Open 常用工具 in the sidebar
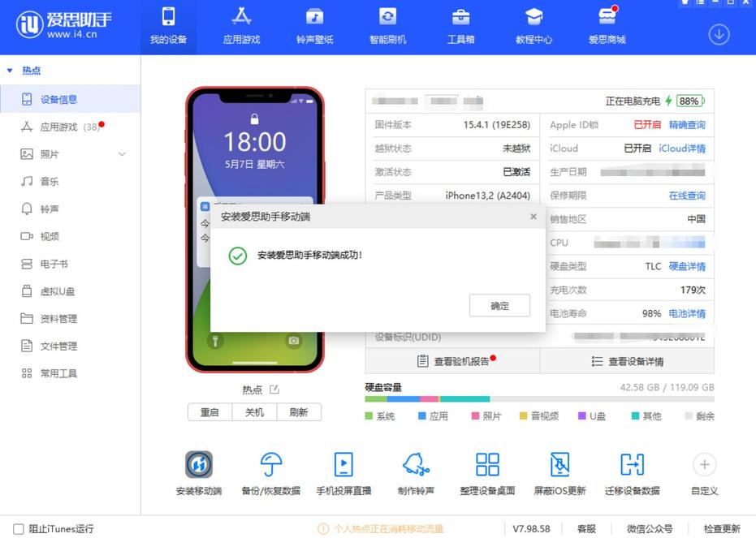The width and height of the screenshot is (756, 538). [x=71, y=373]
